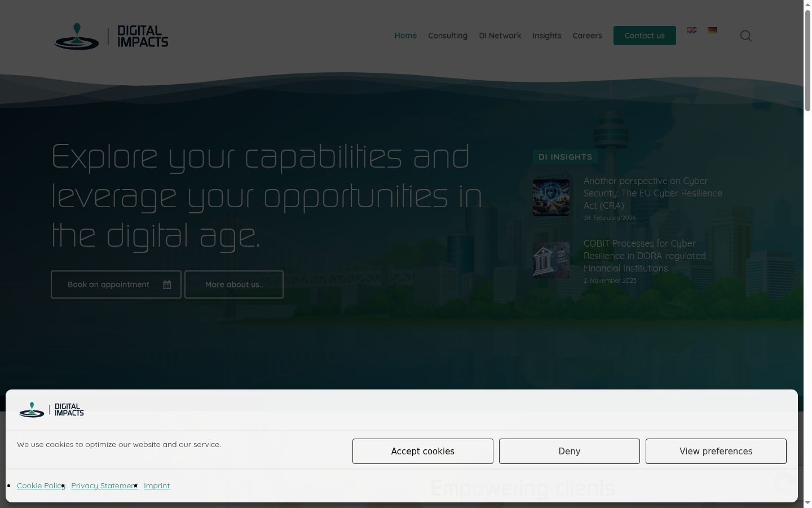Viewport: 812px width, 508px height.
Task: Click the scrollbar up arrow
Action: 807,5
